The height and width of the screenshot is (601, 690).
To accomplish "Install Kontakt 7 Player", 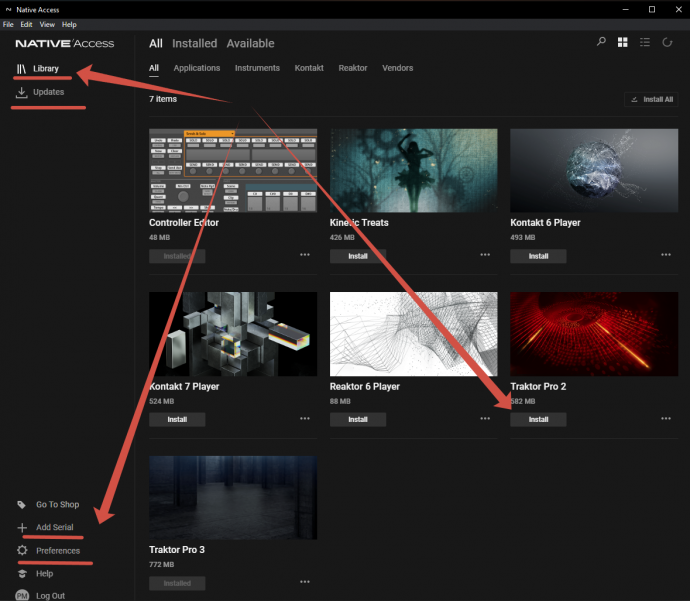I will point(177,419).
